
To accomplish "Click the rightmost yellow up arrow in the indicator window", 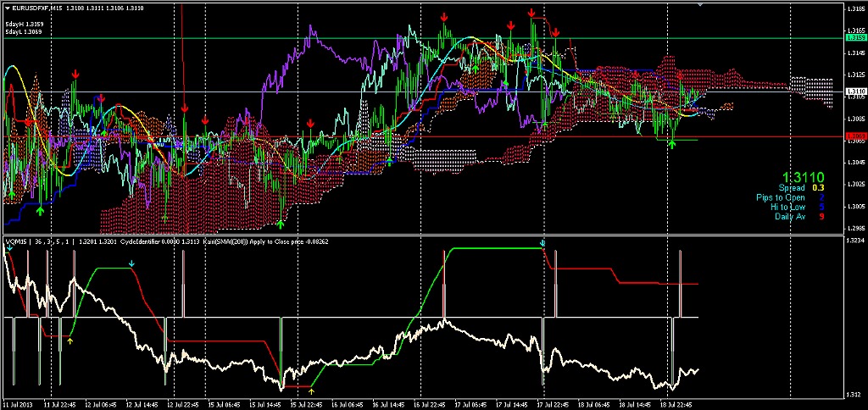I will pyautogui.click(x=312, y=391).
